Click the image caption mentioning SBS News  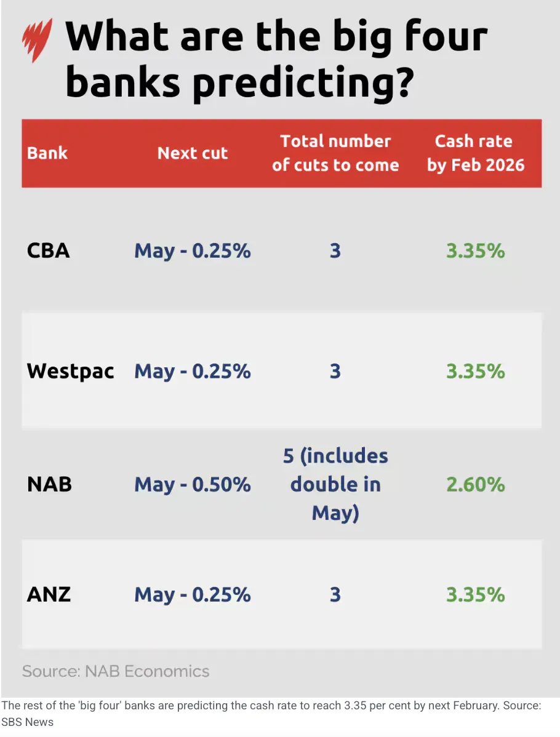(x=271, y=714)
